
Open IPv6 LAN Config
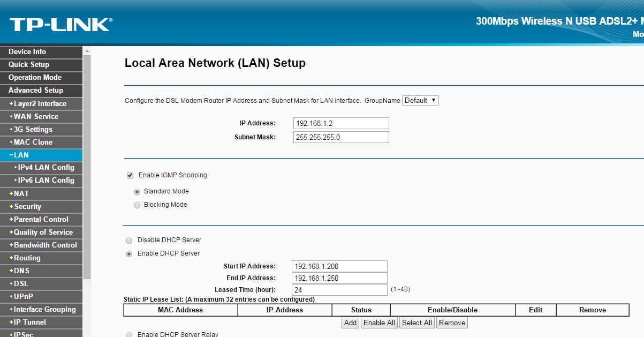coord(41,181)
